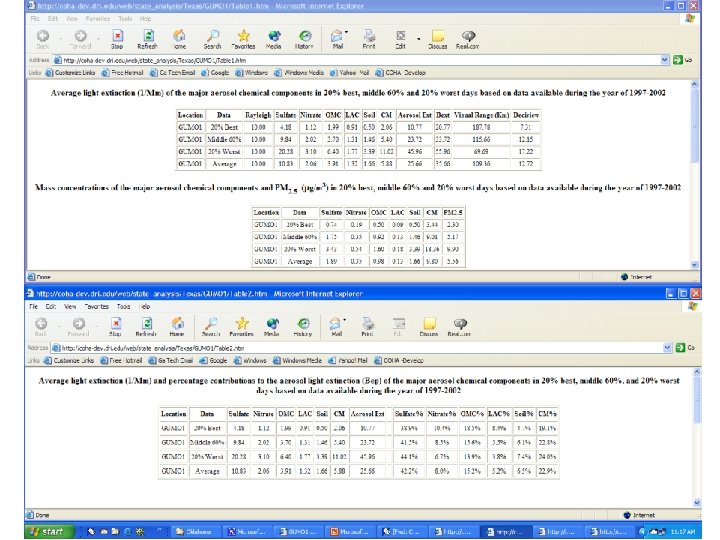The height and width of the screenshot is (540, 720).
Task: Click Aerosol Ext header in bottom table
Action: point(367,413)
